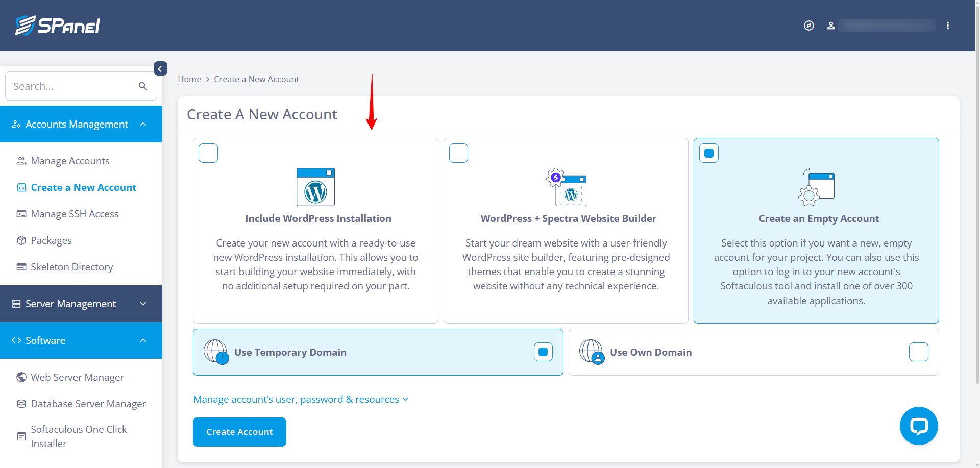
Task: Check Include WordPress Installation option
Action: pos(208,153)
